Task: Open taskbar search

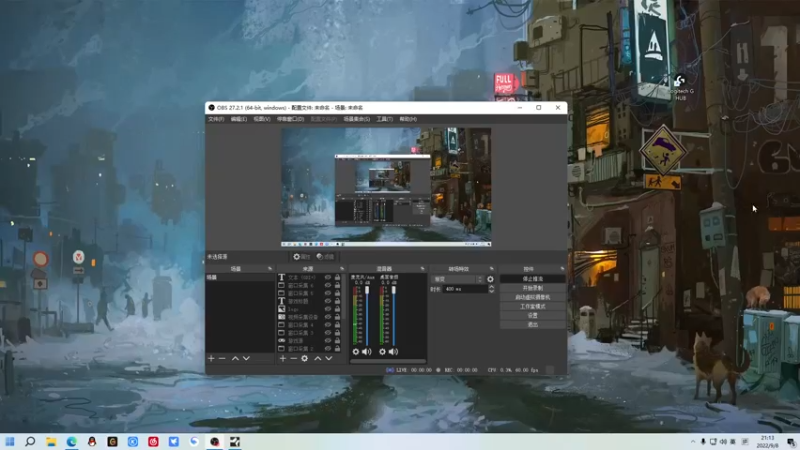Action: [30, 441]
